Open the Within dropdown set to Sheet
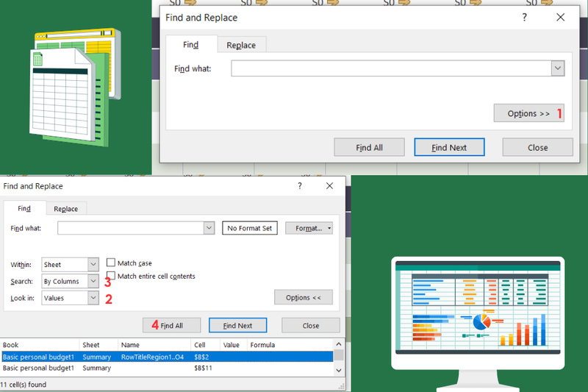This screenshot has width=588, height=392. 70,265
